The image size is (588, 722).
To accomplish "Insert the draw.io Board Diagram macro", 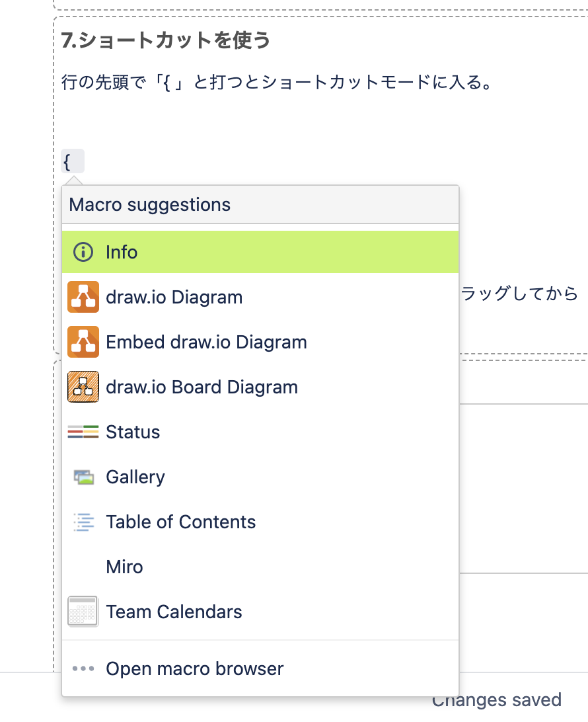I will click(x=260, y=387).
